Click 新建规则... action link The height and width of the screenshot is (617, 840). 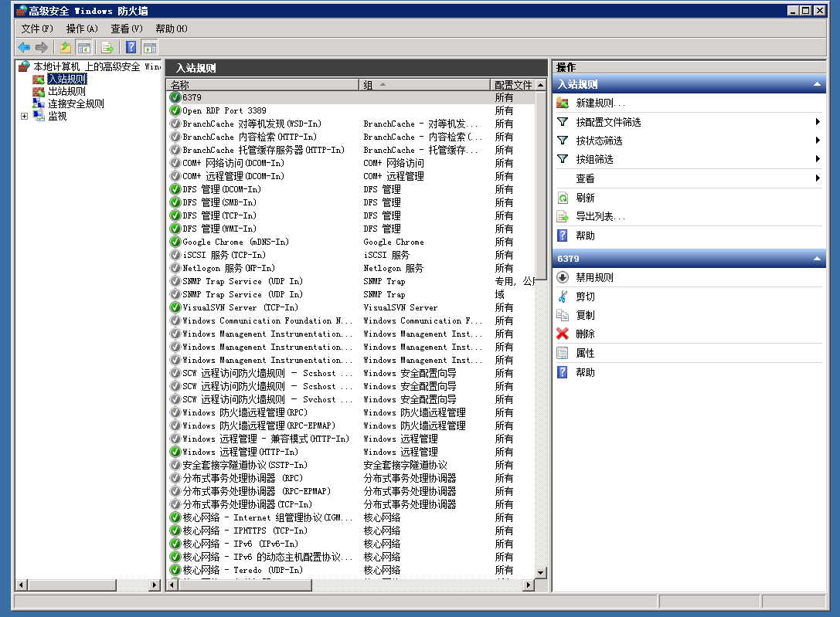pos(600,103)
